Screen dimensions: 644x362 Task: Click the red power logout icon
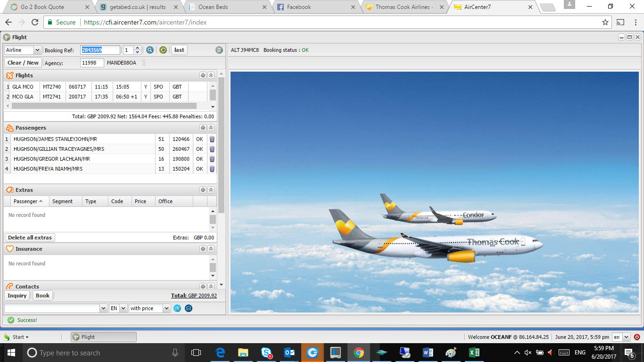[637, 337]
